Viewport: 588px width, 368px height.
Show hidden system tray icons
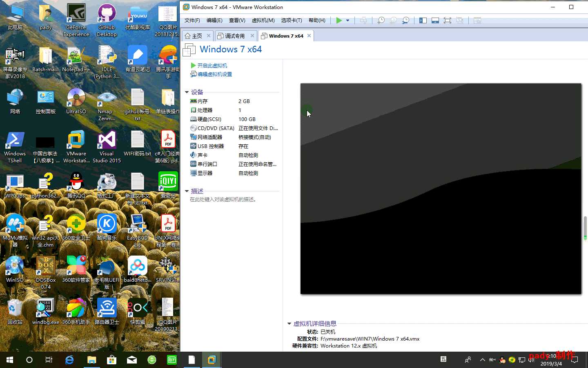tap(482, 360)
